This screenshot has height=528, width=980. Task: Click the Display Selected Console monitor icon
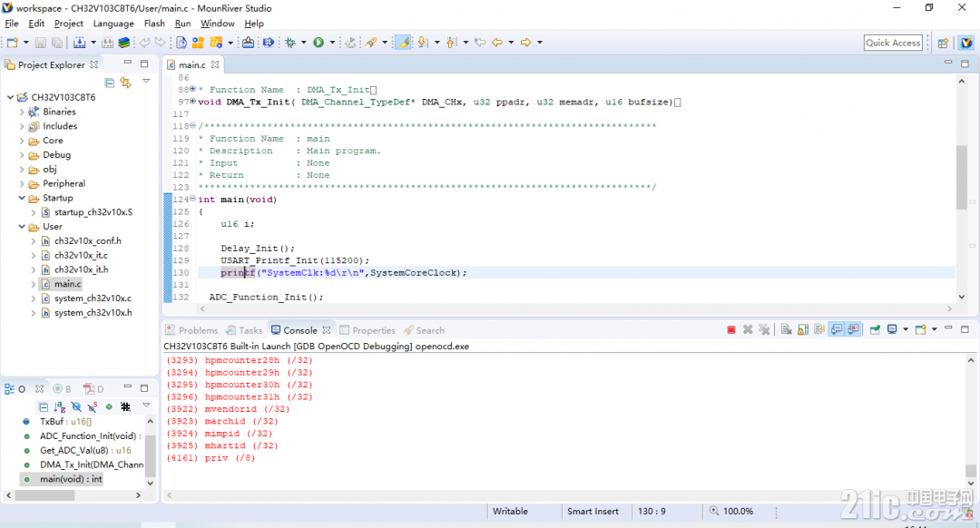click(892, 330)
